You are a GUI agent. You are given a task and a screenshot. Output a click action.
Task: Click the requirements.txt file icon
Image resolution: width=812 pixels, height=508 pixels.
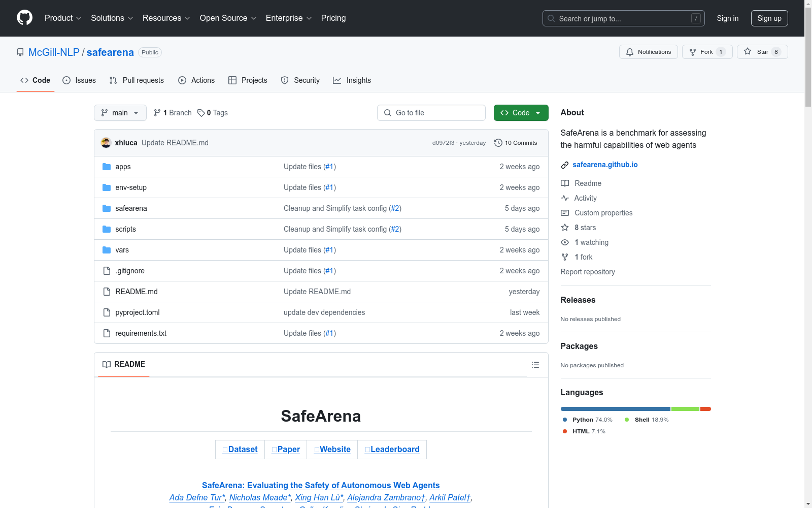(107, 333)
